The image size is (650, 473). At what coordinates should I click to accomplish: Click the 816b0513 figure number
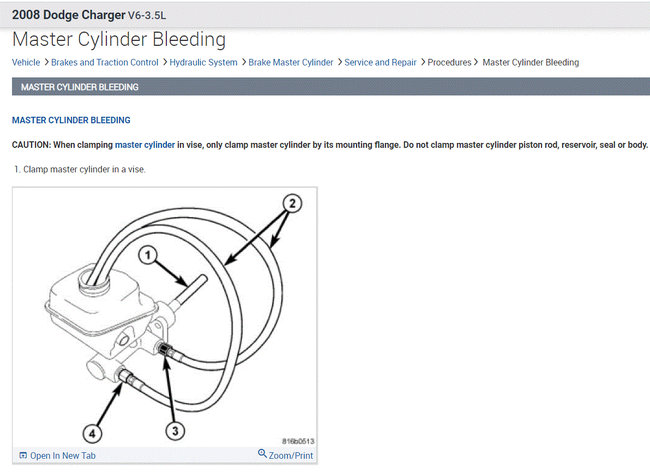(x=298, y=441)
